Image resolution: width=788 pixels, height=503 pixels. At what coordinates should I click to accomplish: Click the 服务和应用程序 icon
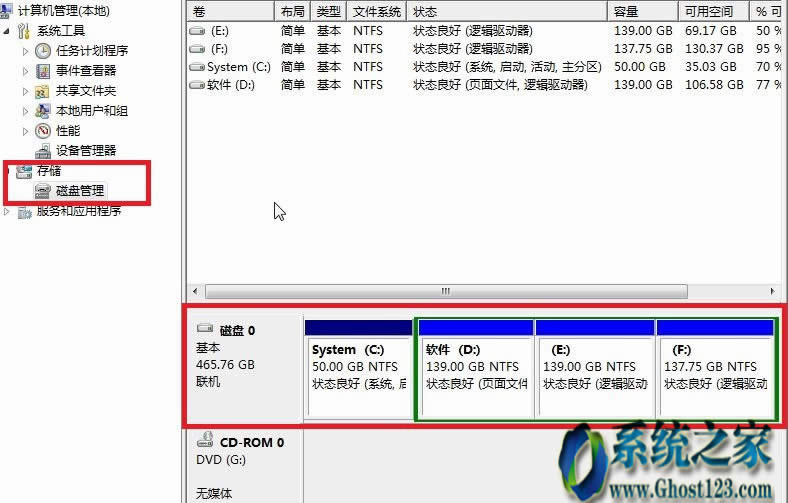[24, 212]
